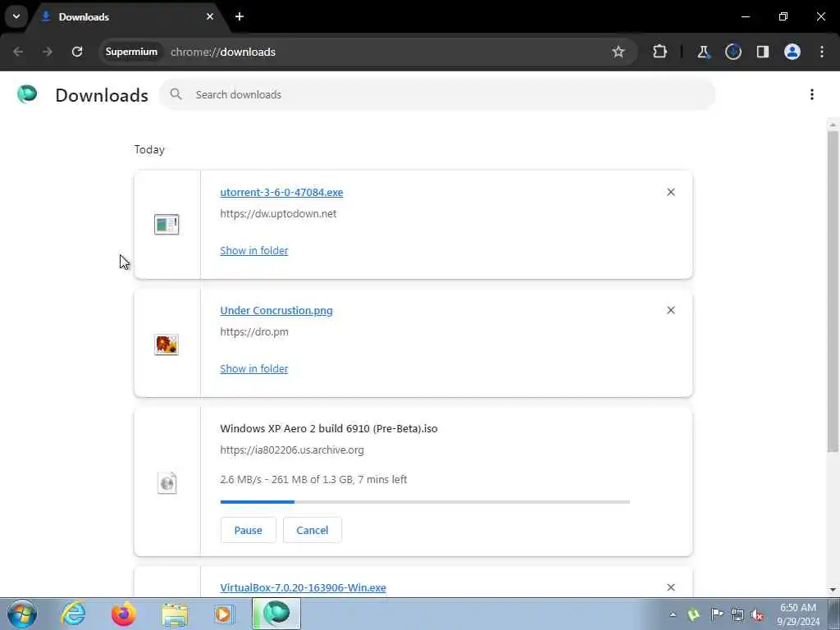Minimize the browser window
Image resolution: width=840 pixels, height=630 pixels.
[746, 16]
